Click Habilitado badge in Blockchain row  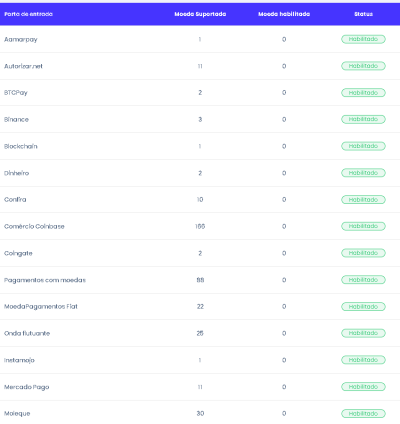pos(363,146)
